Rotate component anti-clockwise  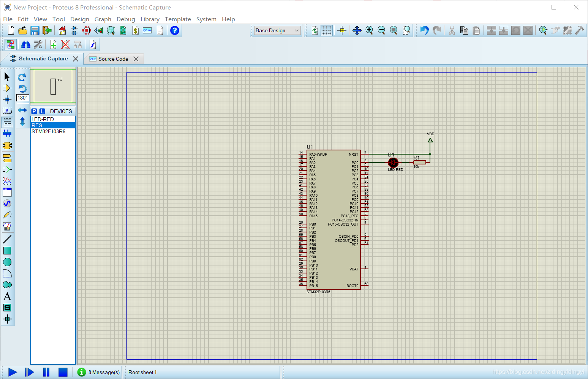[22, 88]
